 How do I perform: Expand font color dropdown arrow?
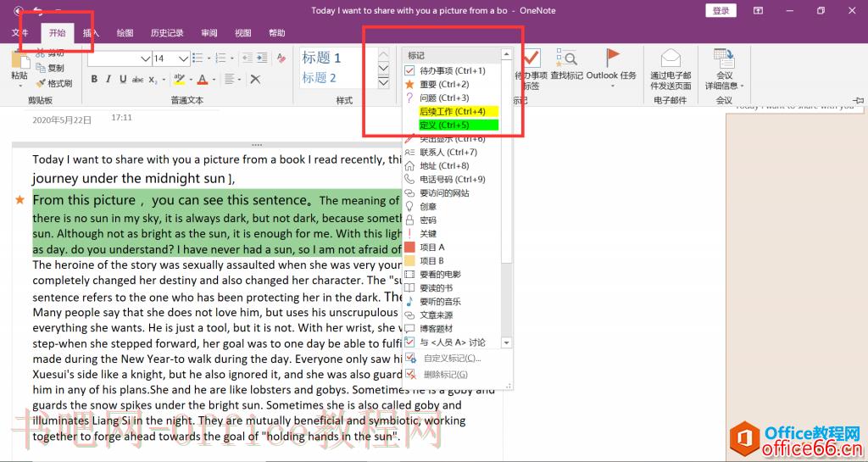click(214, 80)
